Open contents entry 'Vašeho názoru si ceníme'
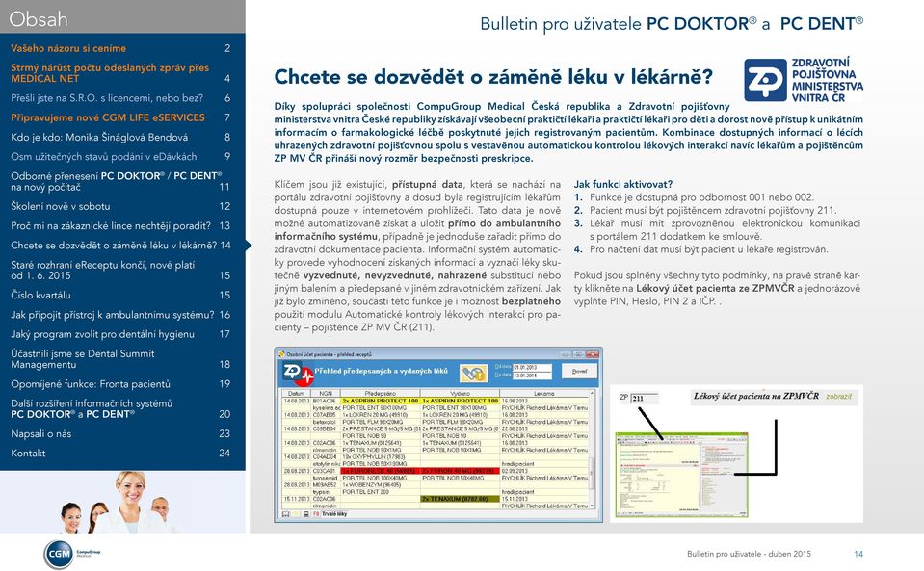The width and height of the screenshot is (924, 571). coord(120,48)
